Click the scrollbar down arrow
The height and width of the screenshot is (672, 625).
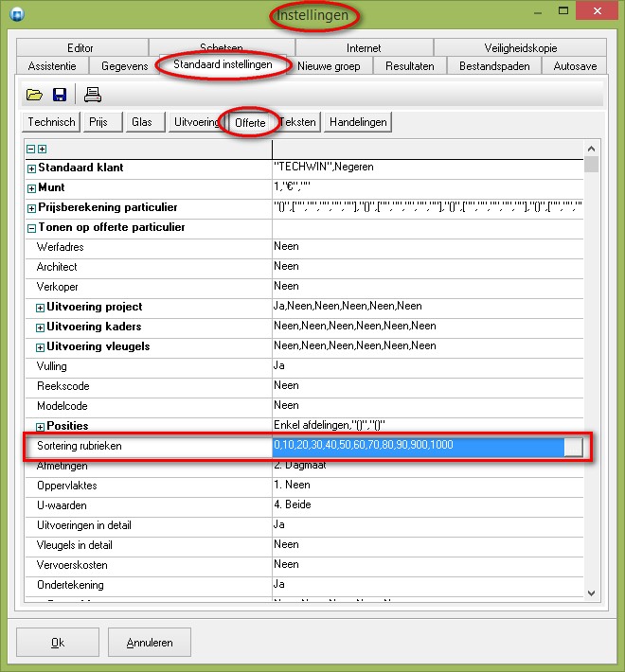coord(592,593)
